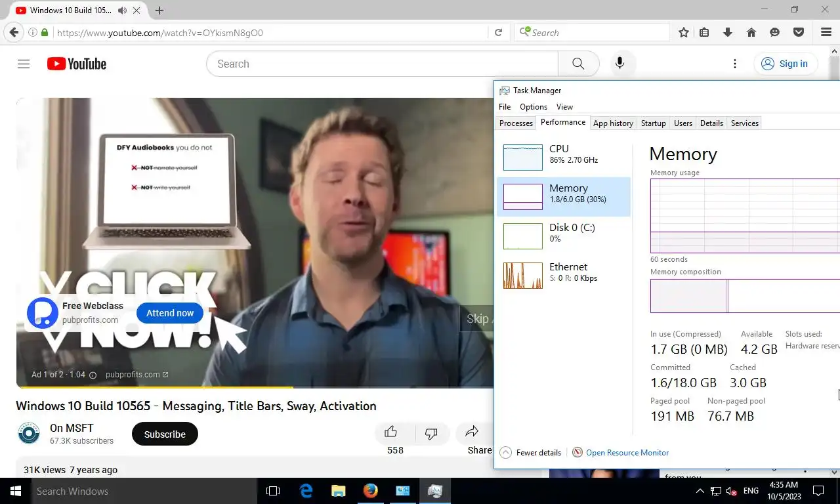Open the Windows Start menu
Screen dimensions: 840x504
15,491
